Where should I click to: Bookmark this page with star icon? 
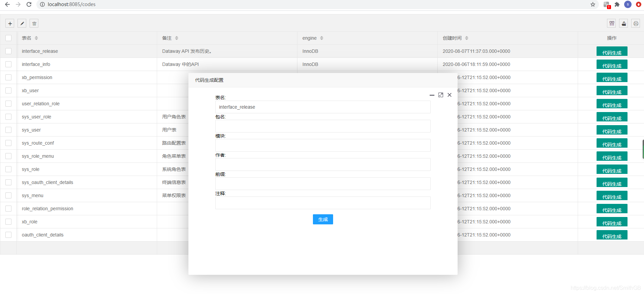pos(593,4)
